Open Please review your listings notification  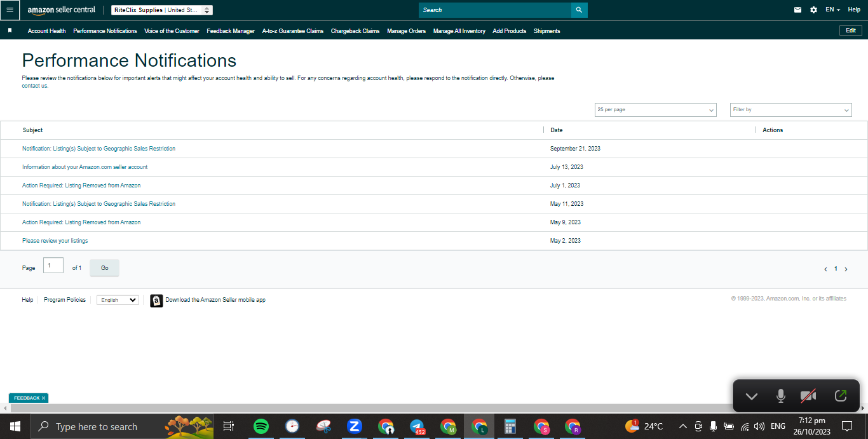55,241
